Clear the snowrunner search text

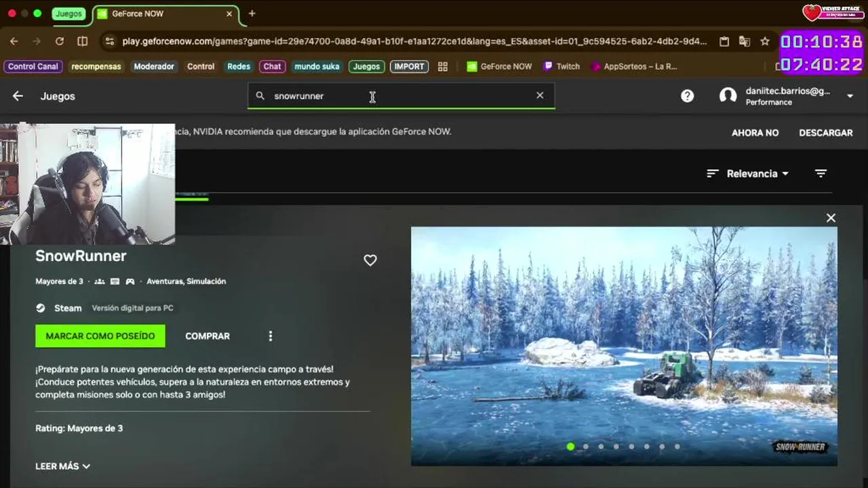540,96
